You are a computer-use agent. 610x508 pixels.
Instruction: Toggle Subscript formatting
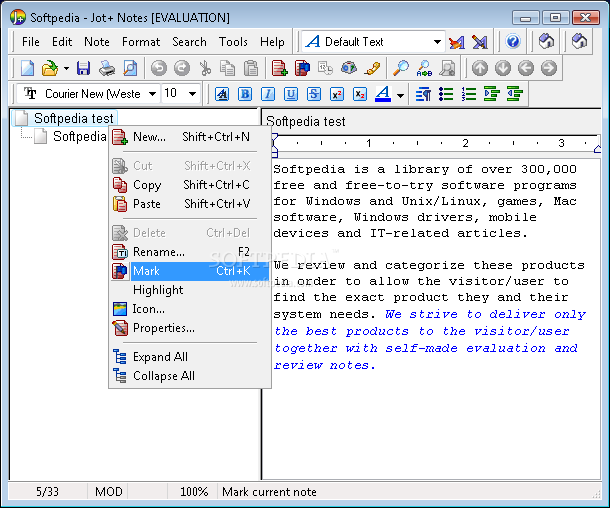tap(360, 94)
